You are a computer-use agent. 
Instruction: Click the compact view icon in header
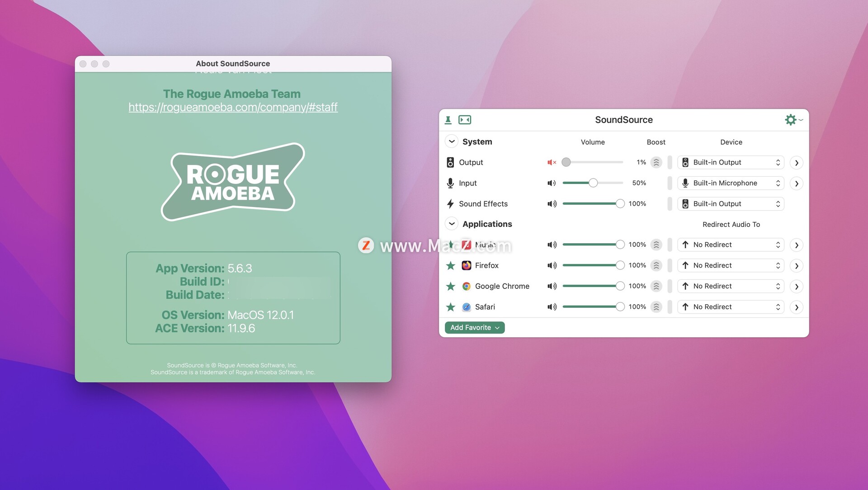pyautogui.click(x=465, y=120)
